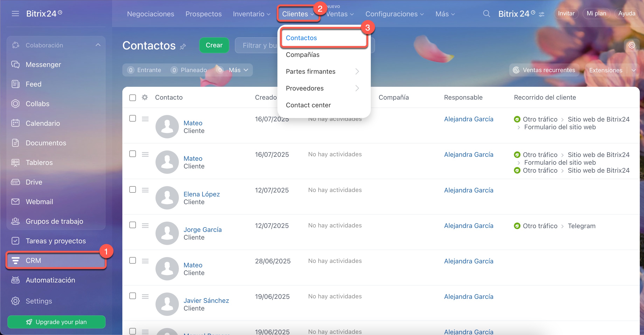Image resolution: width=644 pixels, height=335 pixels.
Task: Toggle the select-all contacts checkbox
Action: tap(132, 98)
